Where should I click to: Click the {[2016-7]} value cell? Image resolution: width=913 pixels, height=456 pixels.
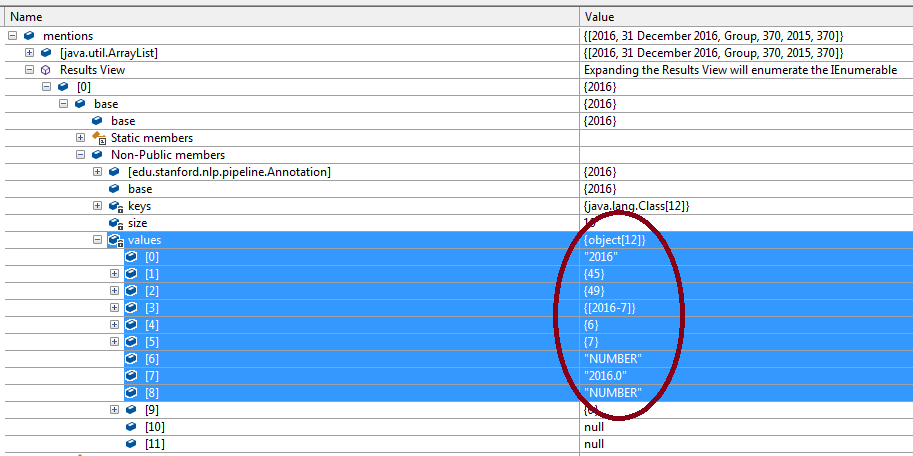(x=610, y=307)
